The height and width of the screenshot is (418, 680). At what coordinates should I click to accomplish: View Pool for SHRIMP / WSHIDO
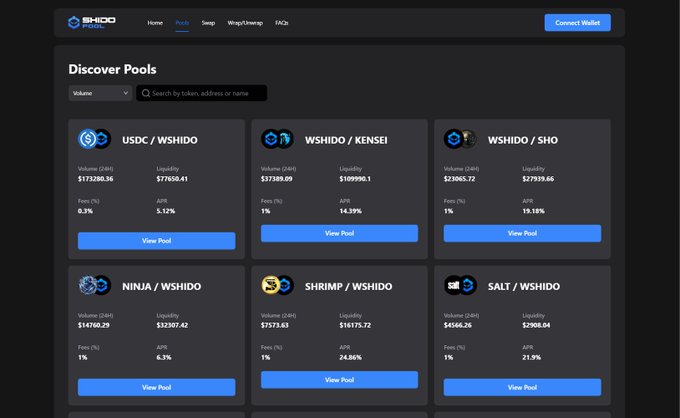coord(340,380)
